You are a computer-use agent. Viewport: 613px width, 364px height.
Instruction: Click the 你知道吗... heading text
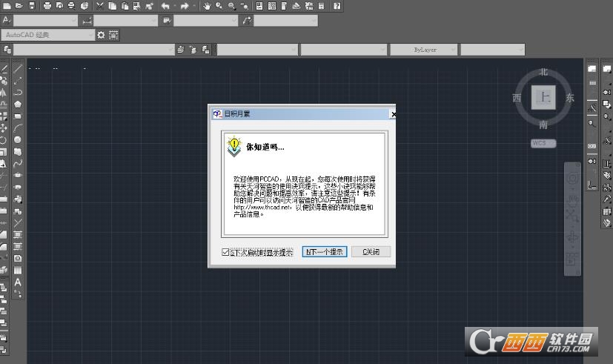(x=265, y=147)
